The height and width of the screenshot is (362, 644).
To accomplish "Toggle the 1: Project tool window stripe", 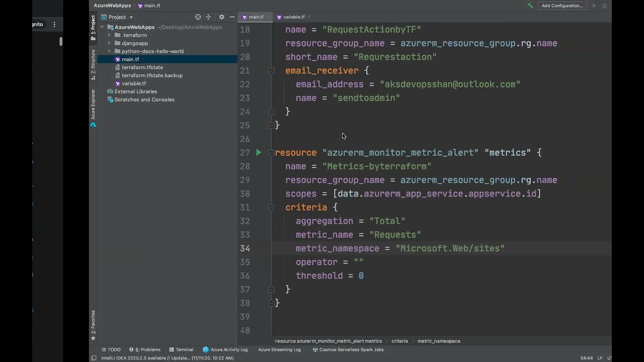I will click(93, 28).
